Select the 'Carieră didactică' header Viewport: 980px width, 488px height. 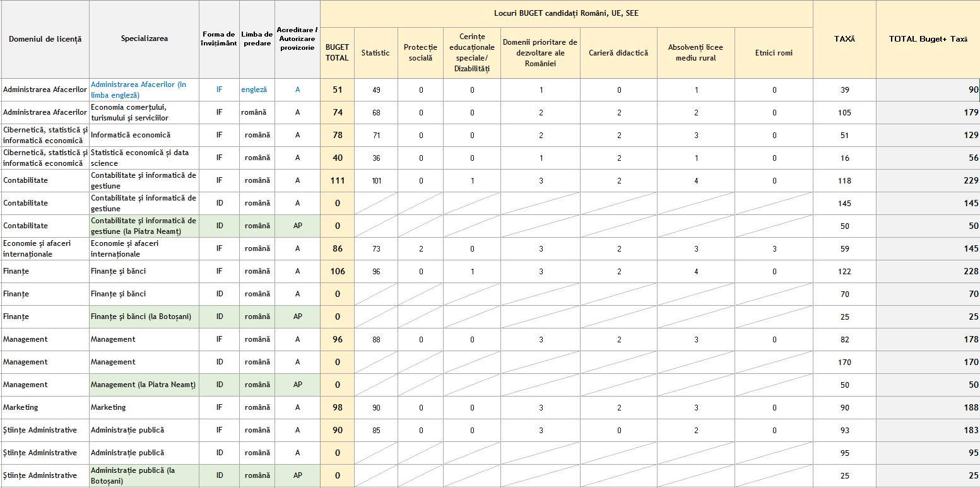[x=618, y=53]
